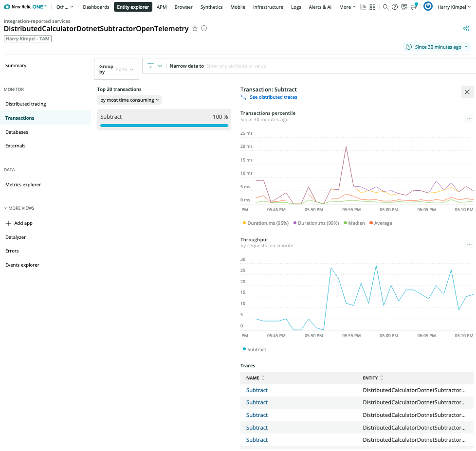Open the feedback chat icon
Image resolution: width=476 pixels, height=451 pixels.
[404, 7]
